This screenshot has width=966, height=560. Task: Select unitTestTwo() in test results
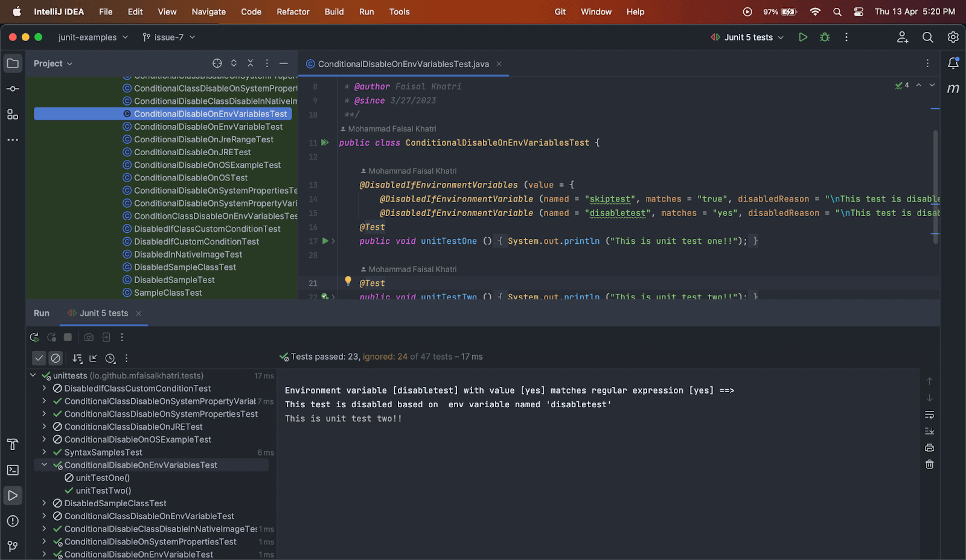point(103,491)
